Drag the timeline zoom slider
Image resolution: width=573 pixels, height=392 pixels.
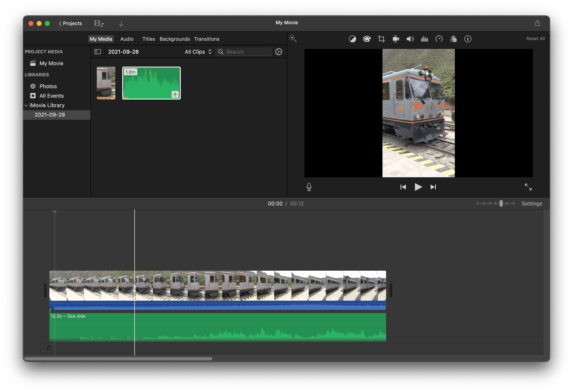pos(502,204)
